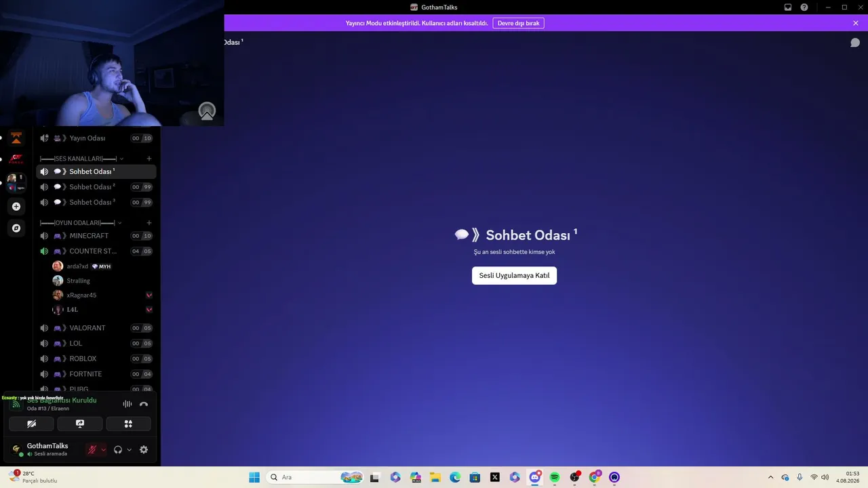The width and height of the screenshot is (868, 488).
Task: Open the taskbar volume control
Action: point(825,477)
